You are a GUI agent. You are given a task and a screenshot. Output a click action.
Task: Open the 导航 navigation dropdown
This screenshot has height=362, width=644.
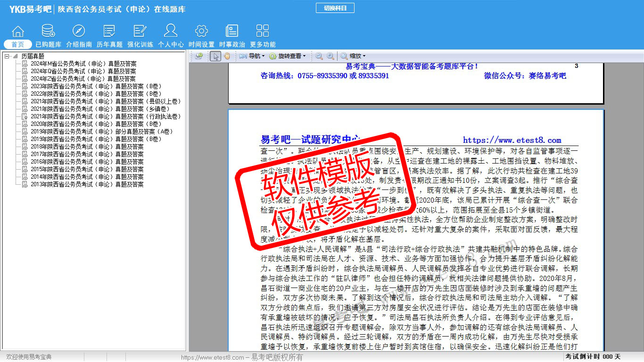pos(251,56)
